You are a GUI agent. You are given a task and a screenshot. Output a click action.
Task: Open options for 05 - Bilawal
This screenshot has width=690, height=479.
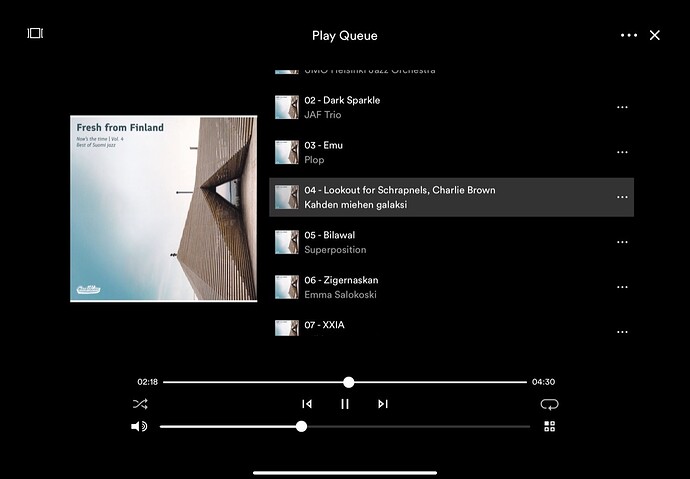click(x=622, y=242)
